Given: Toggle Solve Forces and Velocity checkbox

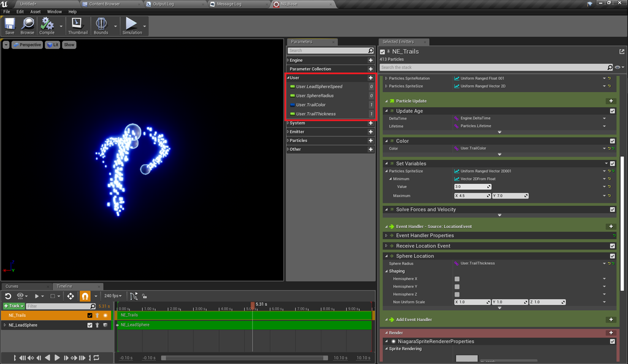Looking at the screenshot, I should coord(613,210).
